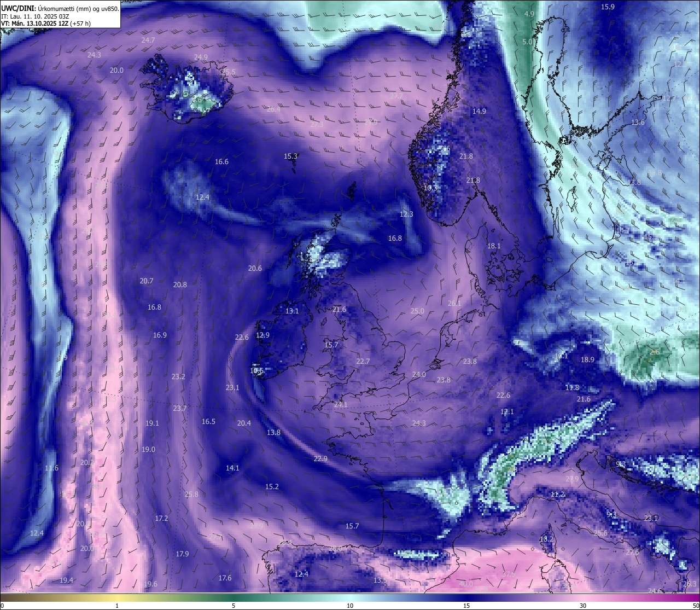This screenshot has height=610, width=700.
Task: Click the 50 tick on the color scale
Action: click(696, 606)
